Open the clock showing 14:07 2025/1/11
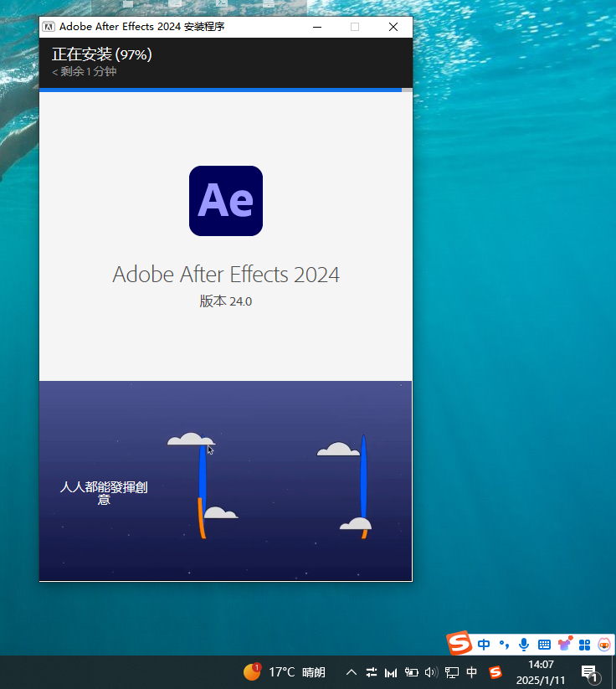 click(541, 672)
